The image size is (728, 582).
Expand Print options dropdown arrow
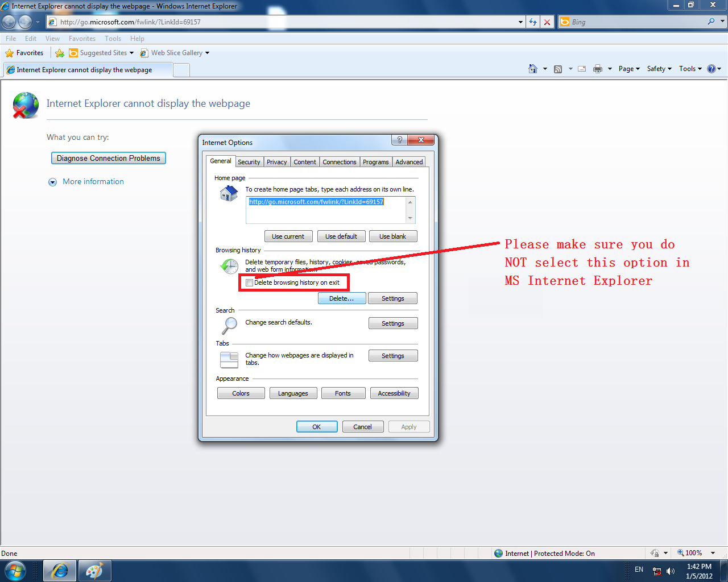click(610, 69)
